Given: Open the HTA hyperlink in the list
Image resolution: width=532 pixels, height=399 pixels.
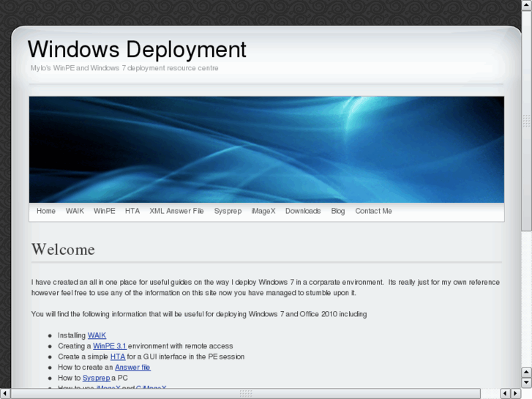Looking at the screenshot, I should click(x=118, y=357).
